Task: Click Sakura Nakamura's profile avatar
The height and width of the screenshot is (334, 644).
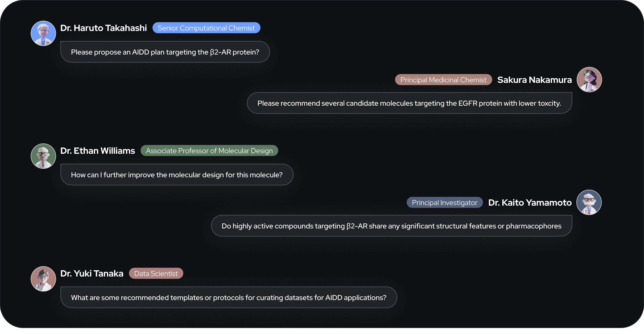Action: click(x=589, y=79)
